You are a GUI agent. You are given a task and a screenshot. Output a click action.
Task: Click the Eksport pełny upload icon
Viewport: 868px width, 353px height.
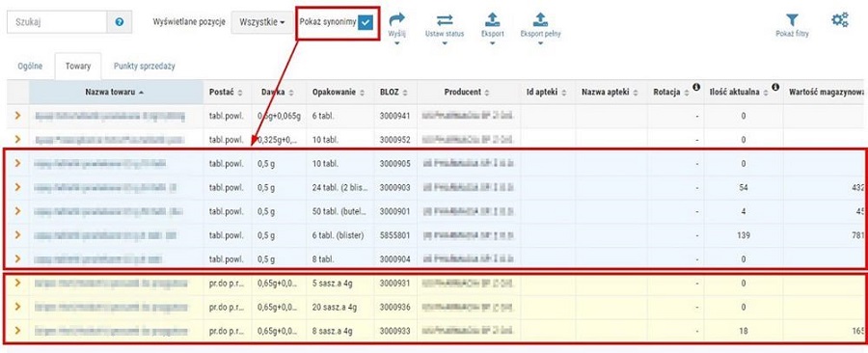click(540, 20)
